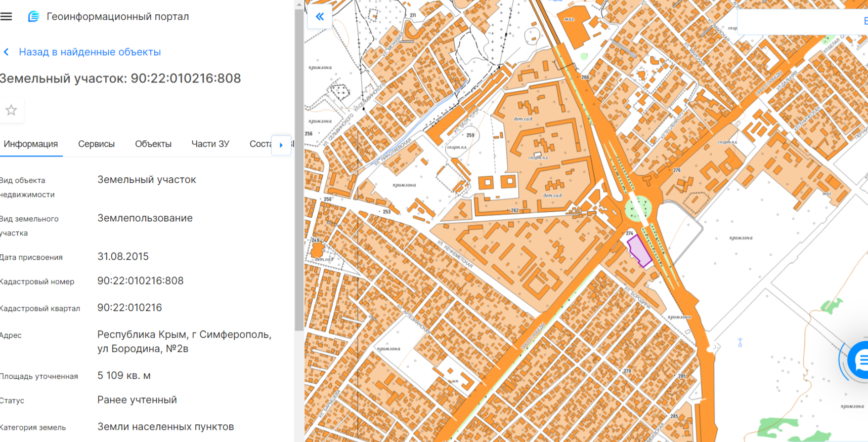This screenshot has height=442, width=868.
Task: Open the hamburger main menu
Action: tap(6, 17)
